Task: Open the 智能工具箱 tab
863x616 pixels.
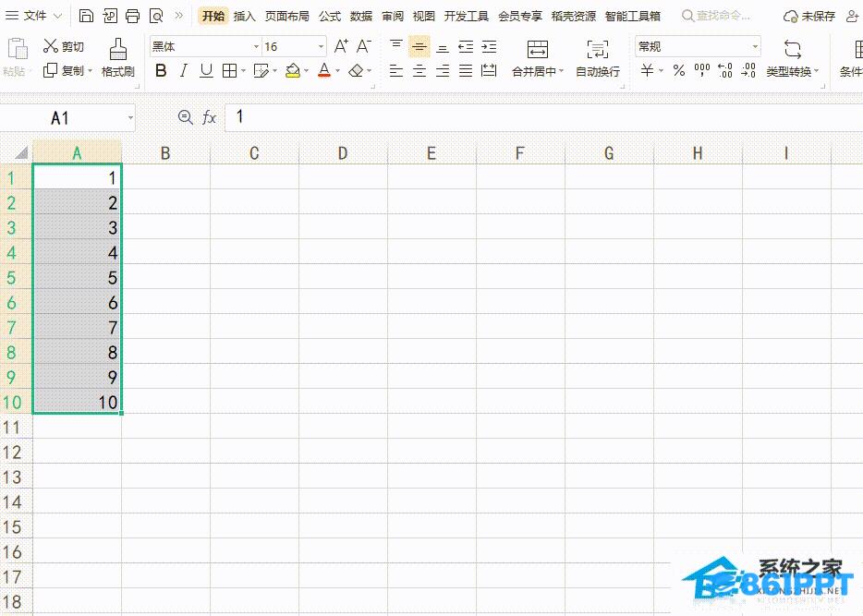Action: coord(632,16)
